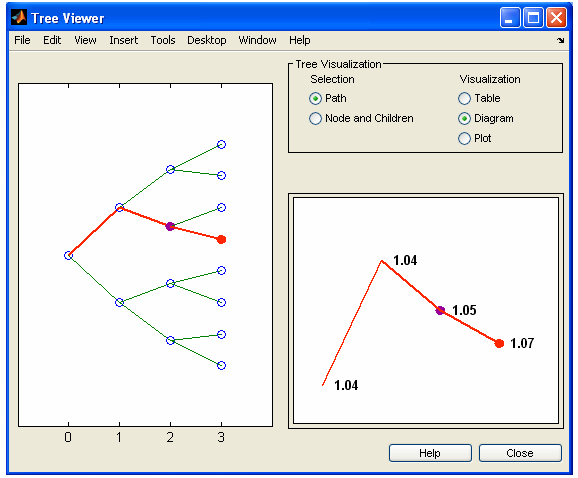Click the dock arrow icon beside menu bar
The width and height of the screenshot is (578, 478).
[x=560, y=40]
